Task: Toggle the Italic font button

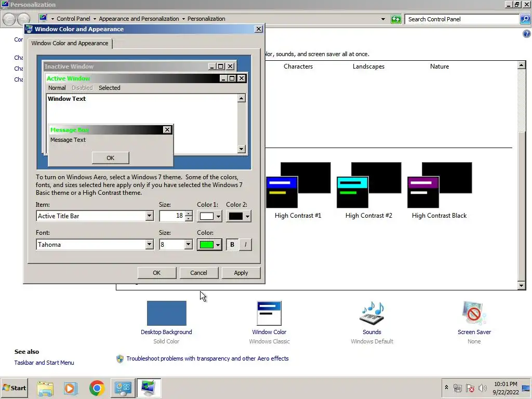Action: [246, 245]
